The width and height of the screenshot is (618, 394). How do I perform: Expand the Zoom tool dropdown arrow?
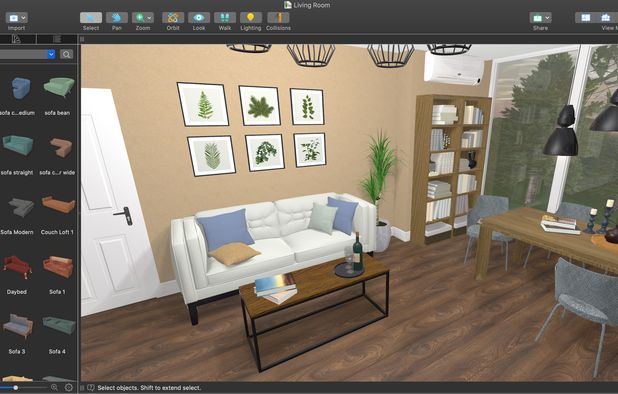(x=149, y=18)
